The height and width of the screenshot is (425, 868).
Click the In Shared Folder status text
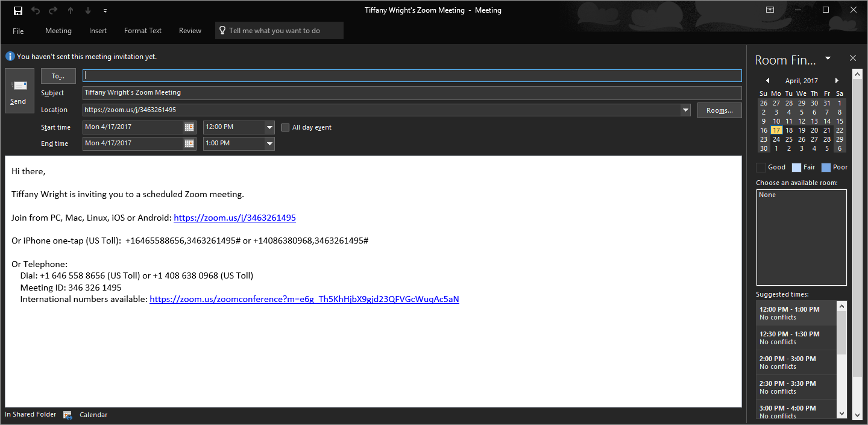[31, 415]
